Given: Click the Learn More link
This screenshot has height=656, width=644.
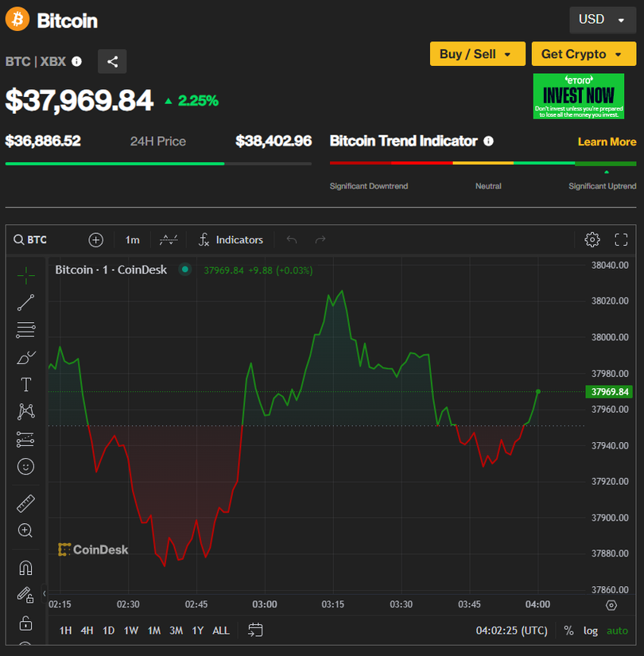Looking at the screenshot, I should [x=607, y=142].
